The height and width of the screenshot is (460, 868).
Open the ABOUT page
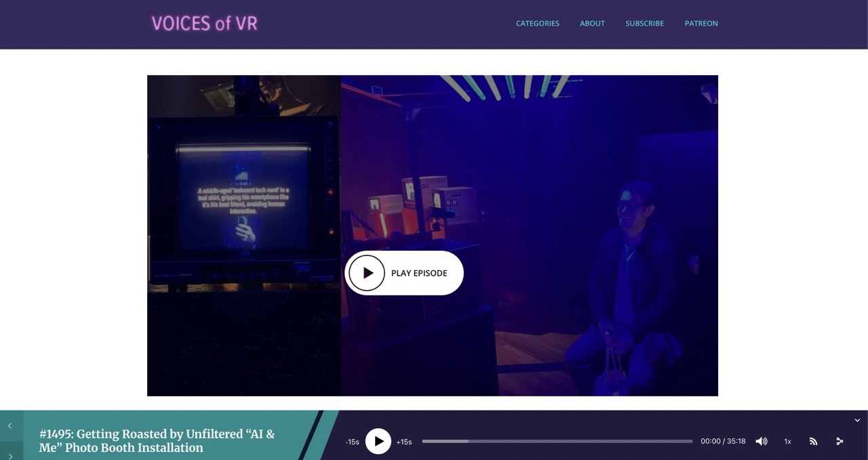pos(592,23)
